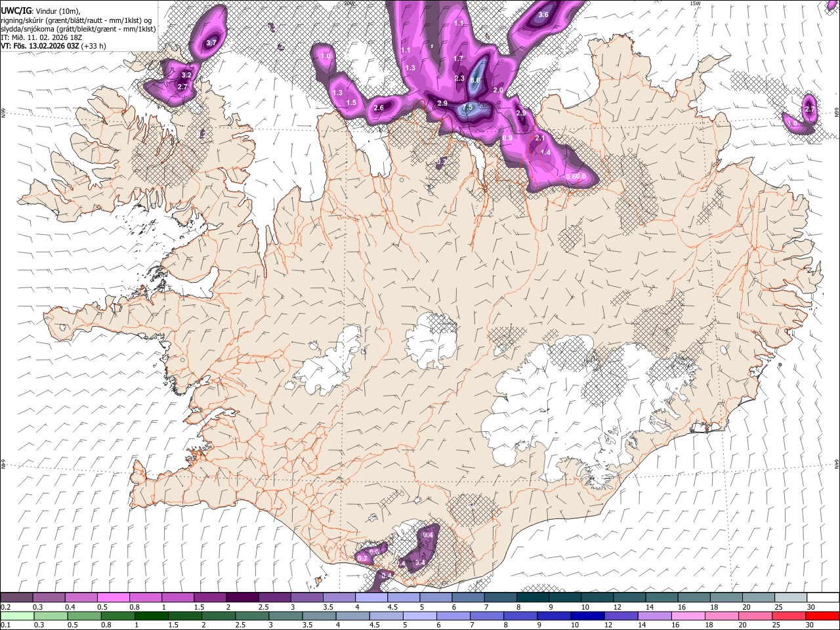
Task: Select the 8.6 precipitation maximum label
Action: pos(476,80)
